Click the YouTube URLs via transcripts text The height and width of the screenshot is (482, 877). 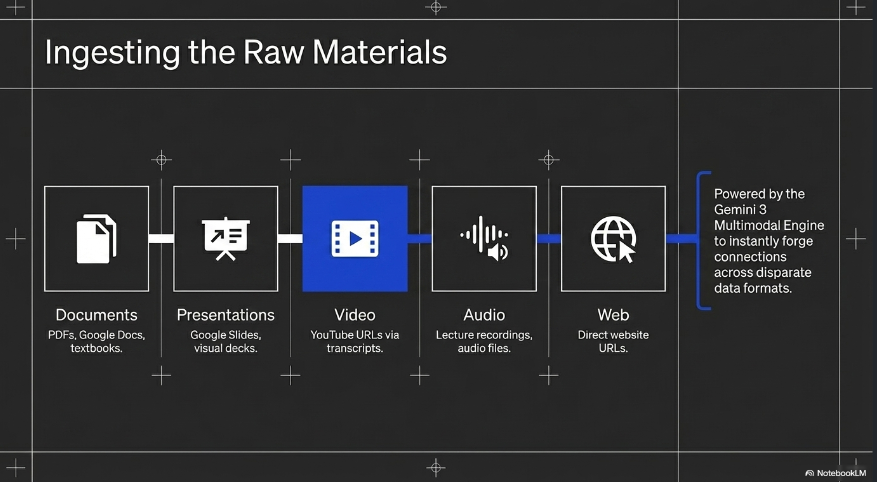[355, 341]
